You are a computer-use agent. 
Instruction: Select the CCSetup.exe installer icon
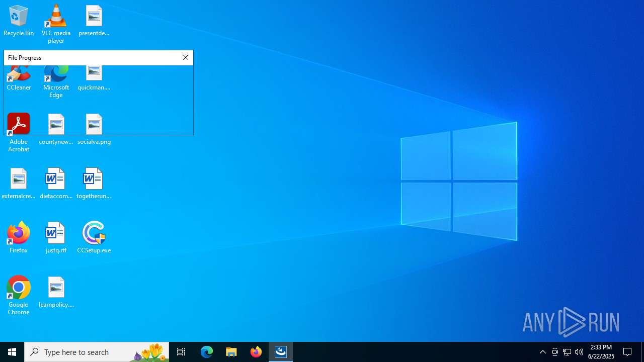pyautogui.click(x=94, y=238)
